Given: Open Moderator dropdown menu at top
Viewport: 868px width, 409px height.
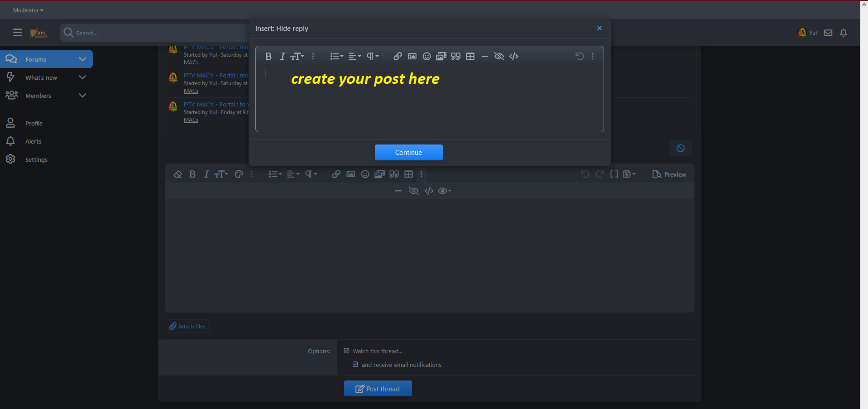Looking at the screenshot, I should (x=28, y=10).
